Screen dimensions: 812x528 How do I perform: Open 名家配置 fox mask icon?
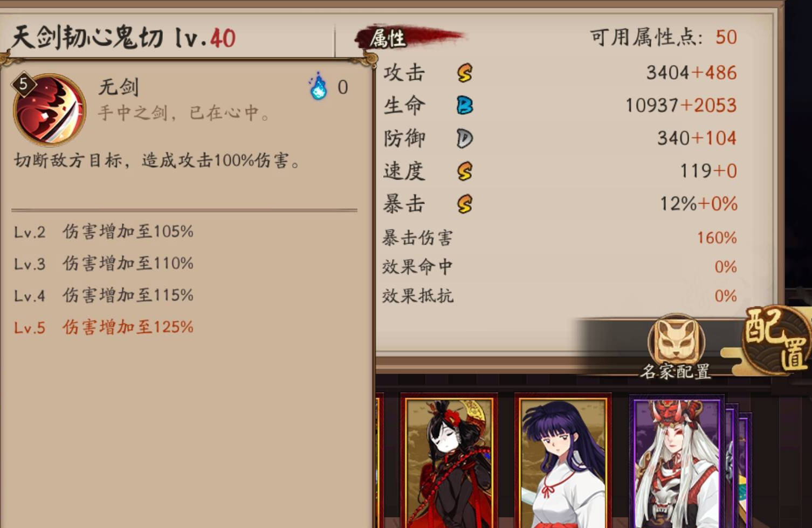point(676,341)
